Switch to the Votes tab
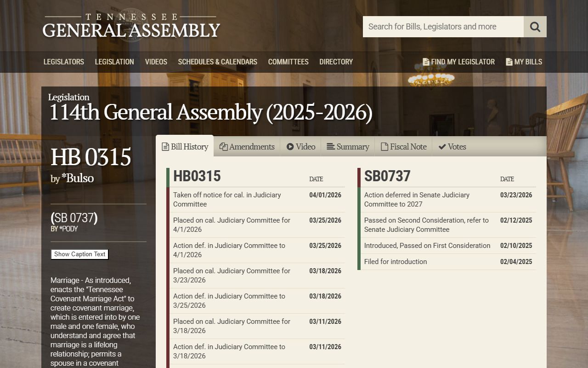This screenshot has height=368, width=588. [x=452, y=147]
